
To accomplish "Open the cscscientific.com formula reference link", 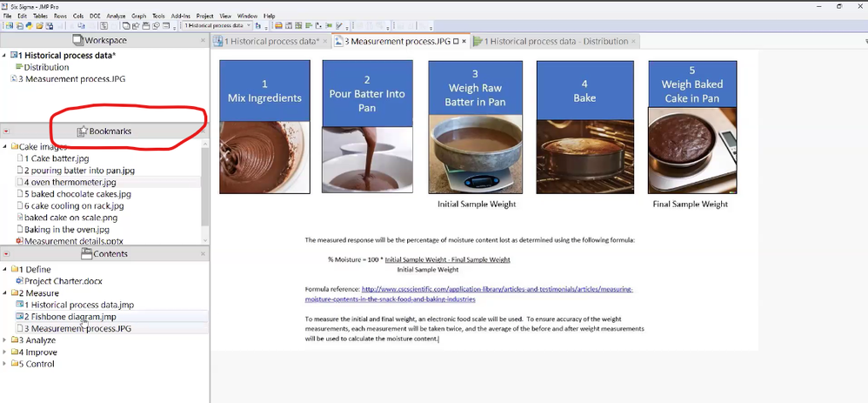I will (497, 294).
